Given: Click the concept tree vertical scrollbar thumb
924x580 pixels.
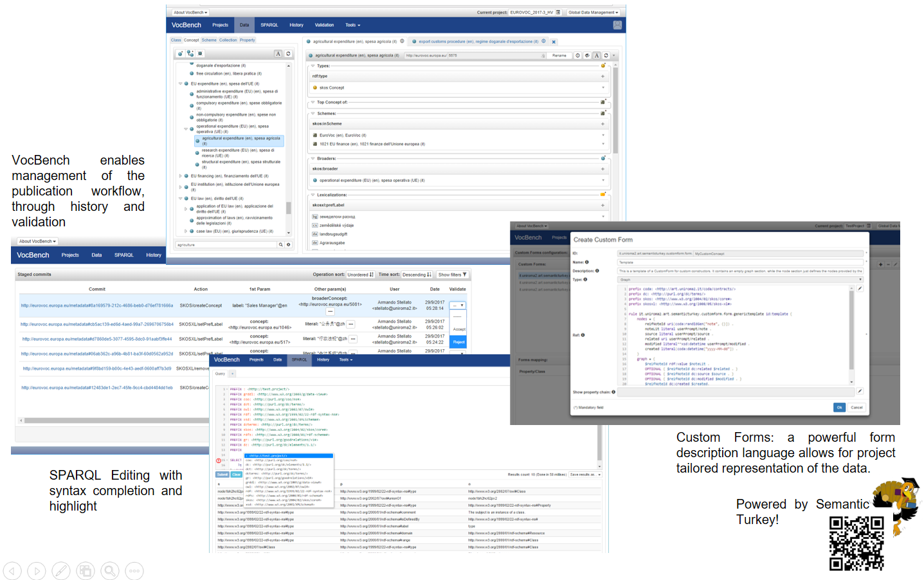Looking at the screenshot, I should click(289, 208).
